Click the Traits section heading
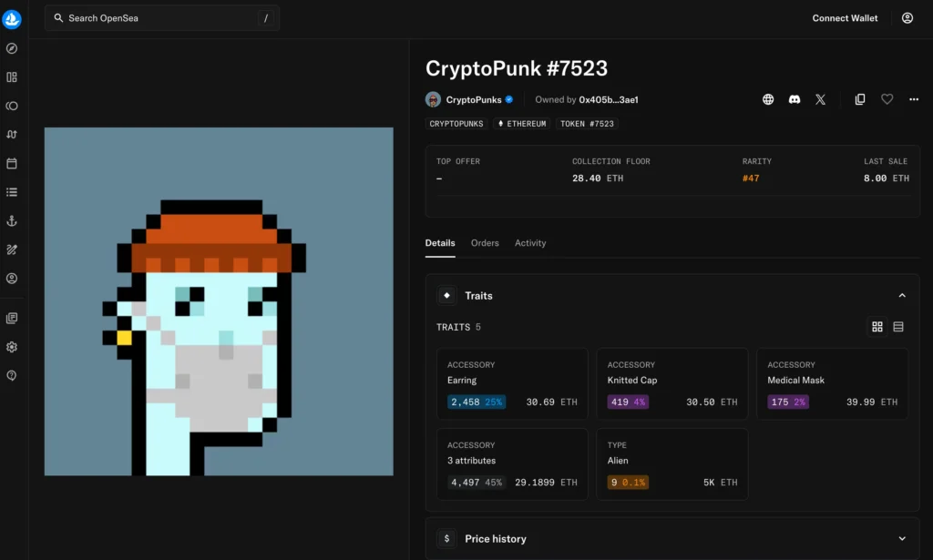The height and width of the screenshot is (560, 933). pos(478,295)
